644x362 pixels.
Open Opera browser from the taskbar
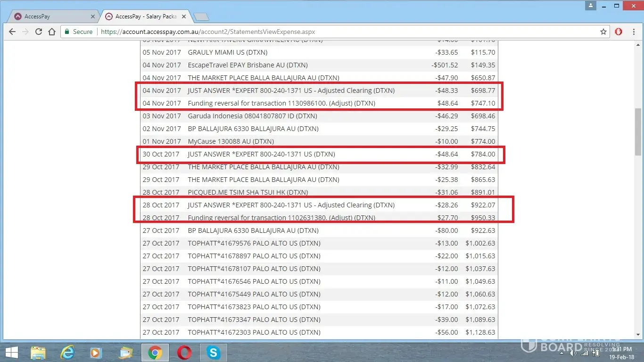click(184, 352)
